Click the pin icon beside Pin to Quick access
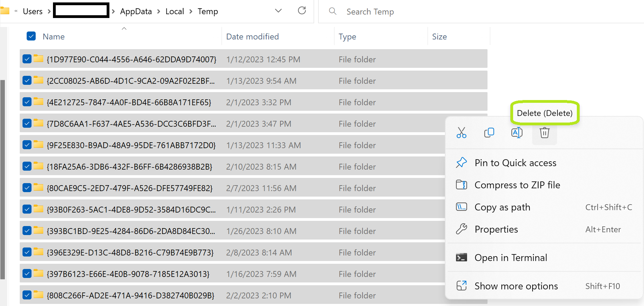The image size is (644, 306). (462, 163)
